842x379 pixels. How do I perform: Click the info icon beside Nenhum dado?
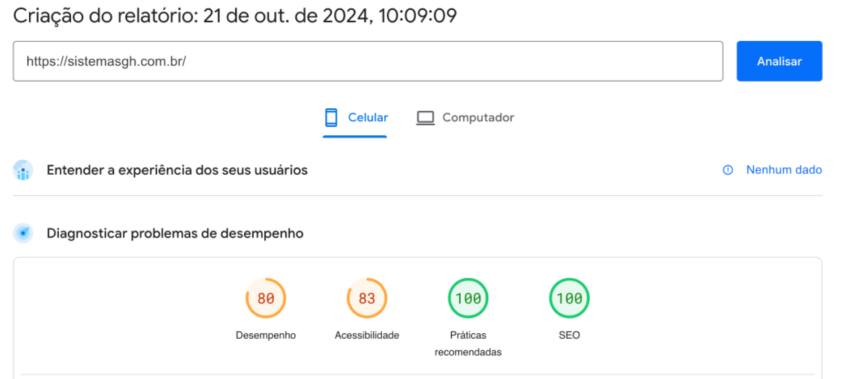click(728, 170)
